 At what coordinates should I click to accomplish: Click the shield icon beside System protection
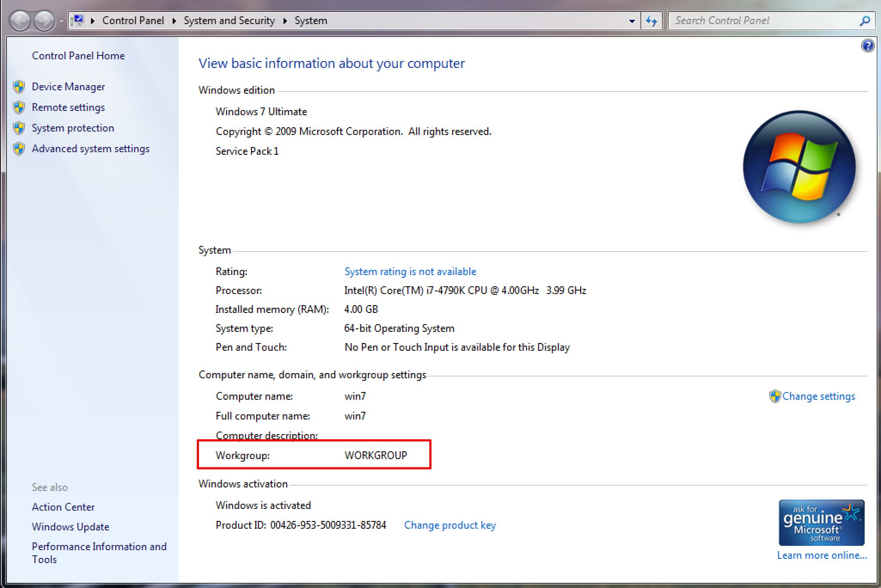[19, 128]
